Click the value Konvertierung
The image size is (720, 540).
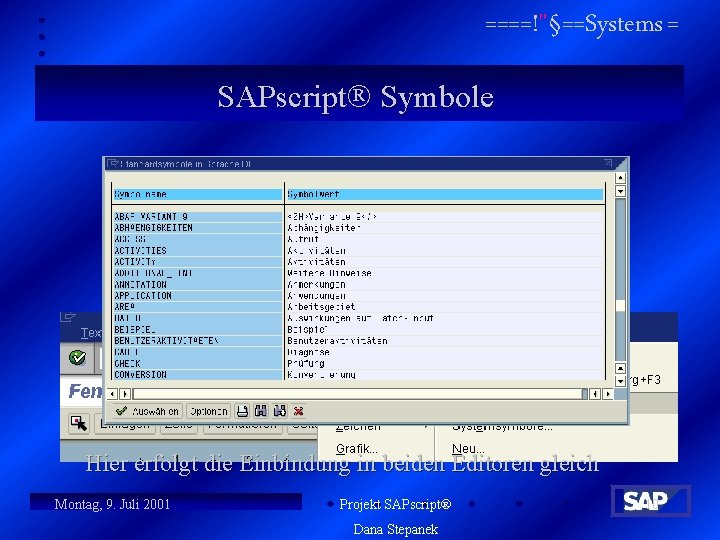click(x=321, y=375)
